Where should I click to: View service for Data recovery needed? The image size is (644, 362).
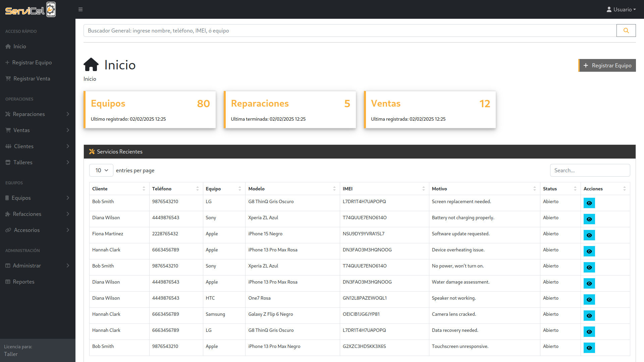tap(589, 332)
